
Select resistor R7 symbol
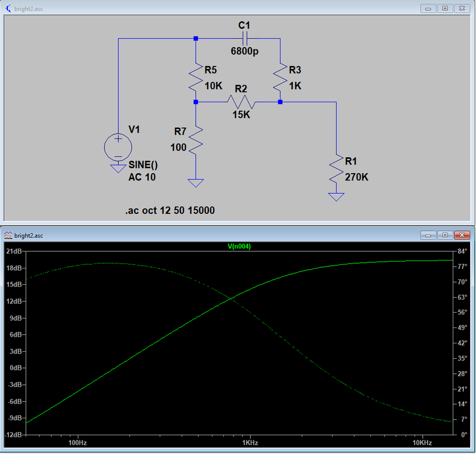[x=196, y=140]
